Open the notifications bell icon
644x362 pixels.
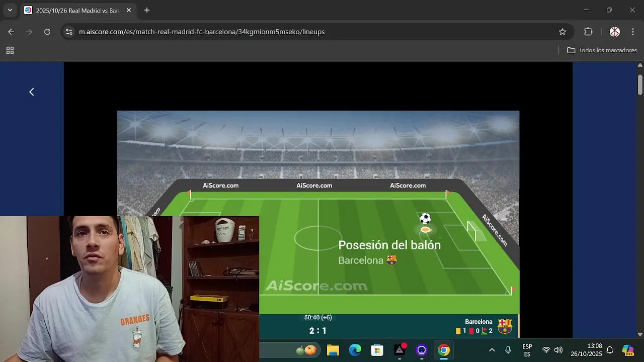[610, 350]
